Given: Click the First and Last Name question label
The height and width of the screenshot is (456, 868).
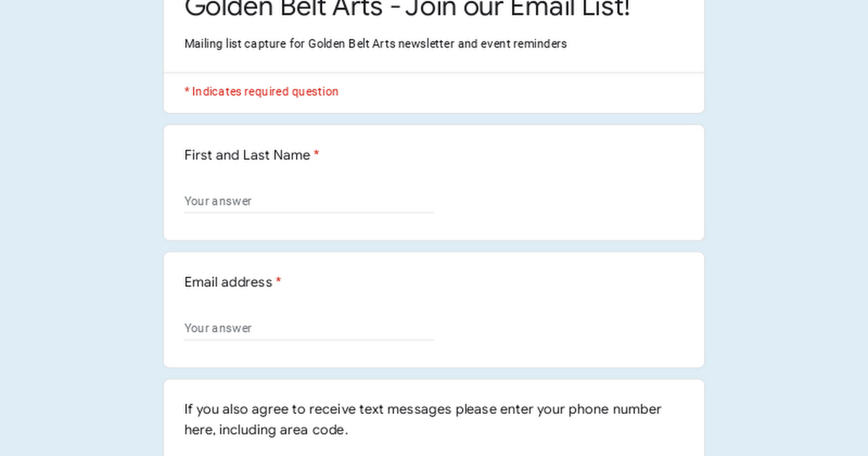Looking at the screenshot, I should point(246,155).
